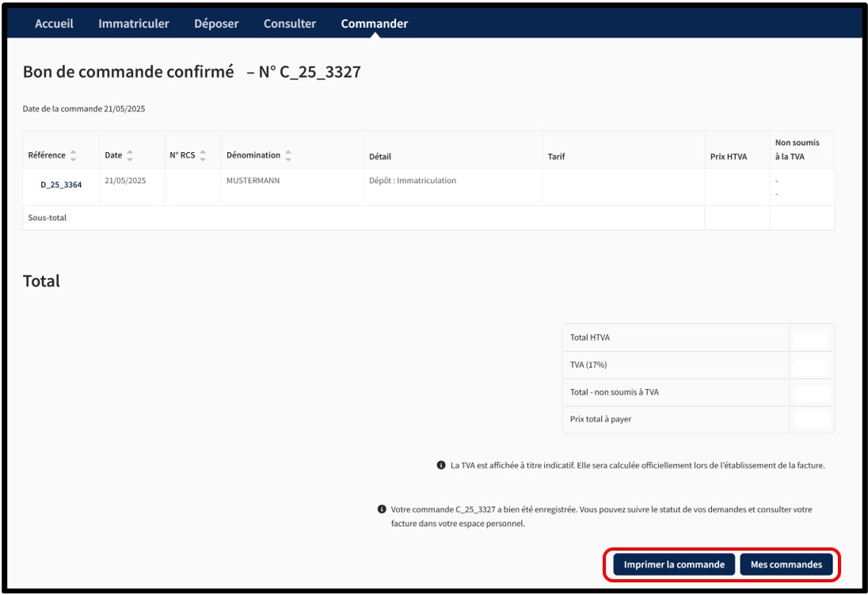
Task: Toggle sorting on N° RCS column
Action: 203,155
